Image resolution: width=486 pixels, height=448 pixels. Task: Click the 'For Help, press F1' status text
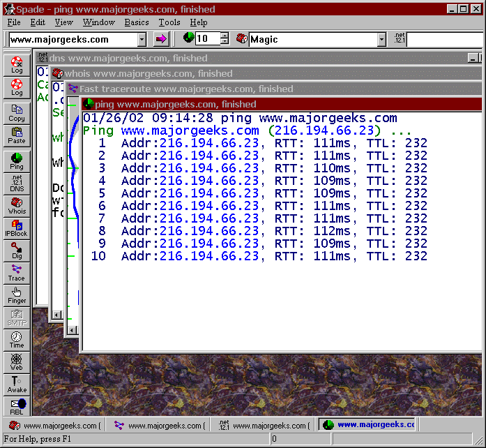(37, 439)
